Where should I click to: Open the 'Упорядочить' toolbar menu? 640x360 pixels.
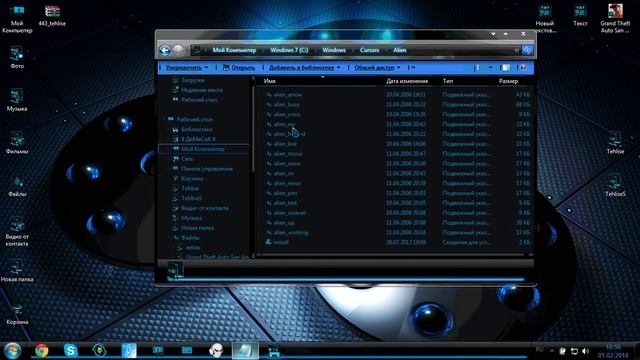pos(187,68)
